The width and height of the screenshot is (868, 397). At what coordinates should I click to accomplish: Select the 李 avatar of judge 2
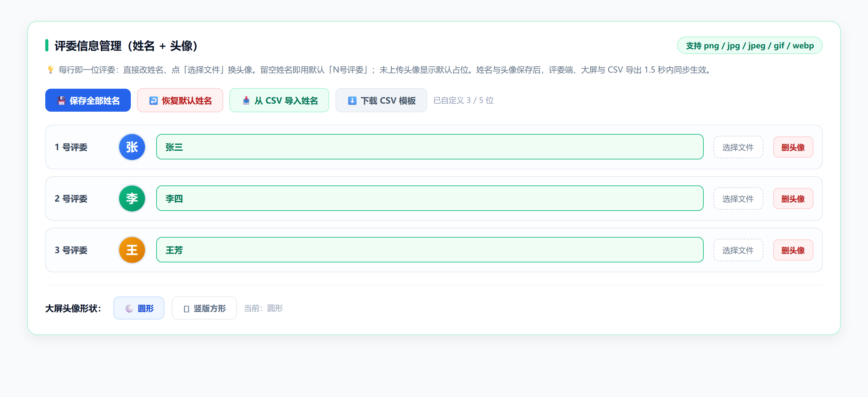132,198
